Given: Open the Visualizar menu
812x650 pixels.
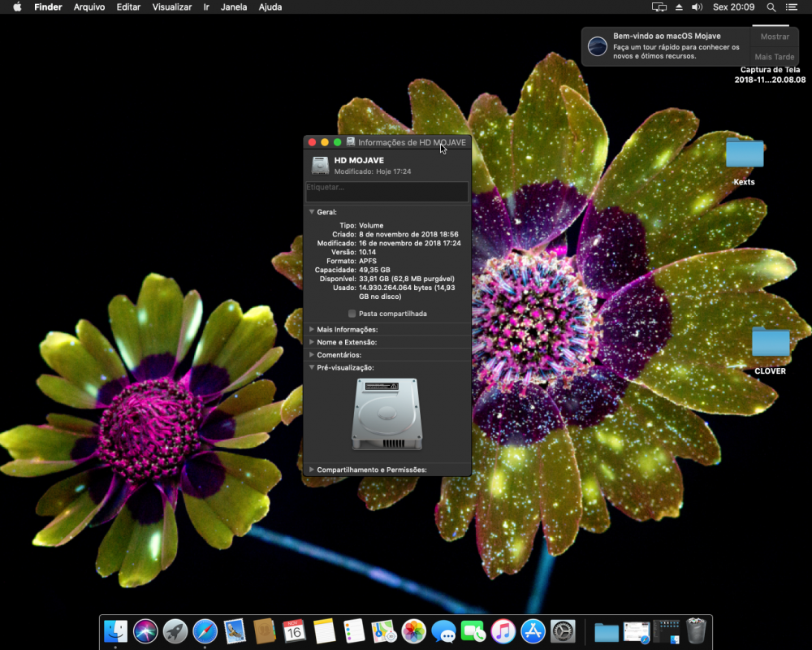Looking at the screenshot, I should (x=172, y=6).
